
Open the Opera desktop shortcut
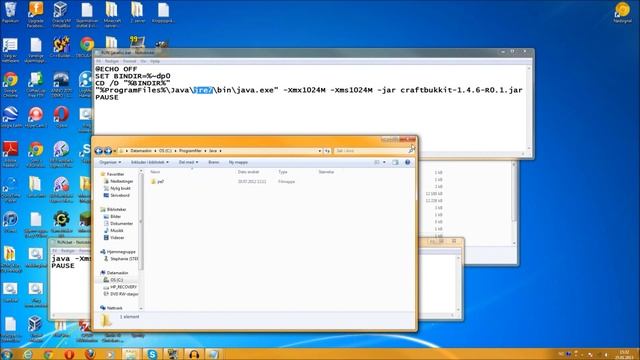click(61, 117)
